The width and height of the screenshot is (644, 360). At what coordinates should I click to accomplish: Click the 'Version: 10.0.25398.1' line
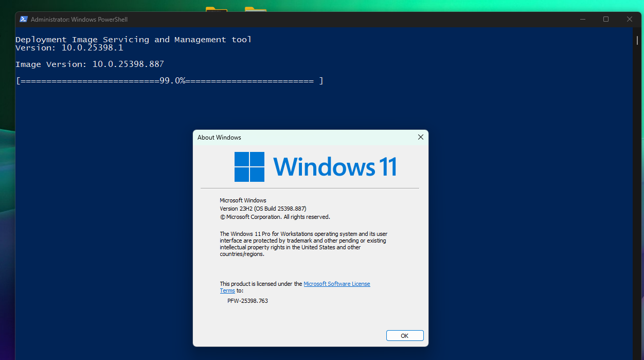pyautogui.click(x=69, y=48)
